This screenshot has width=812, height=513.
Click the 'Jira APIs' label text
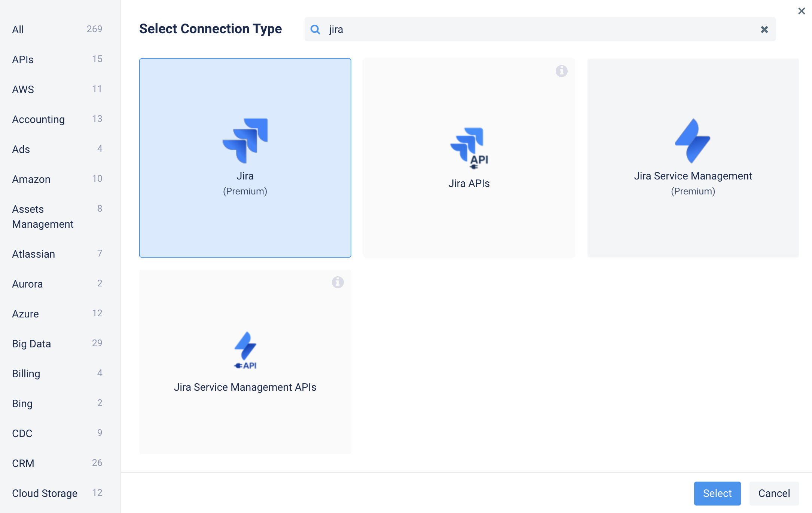tap(469, 183)
